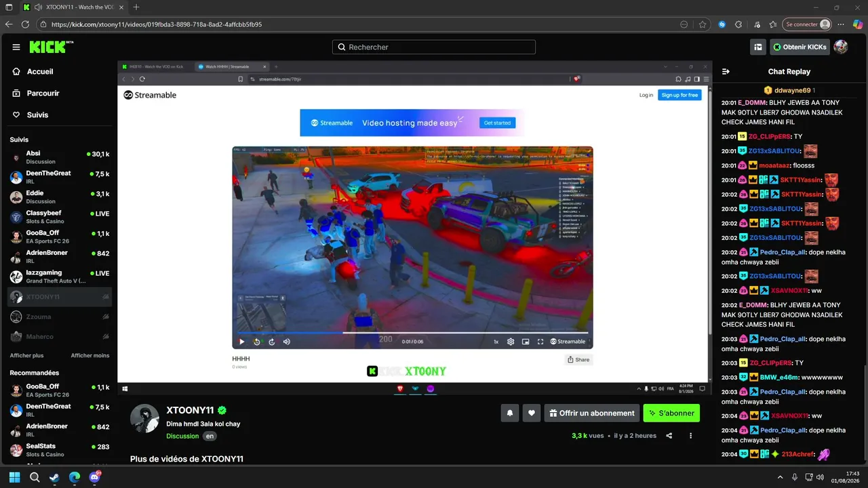
Task: Play the Streamable video
Action: coord(241,342)
